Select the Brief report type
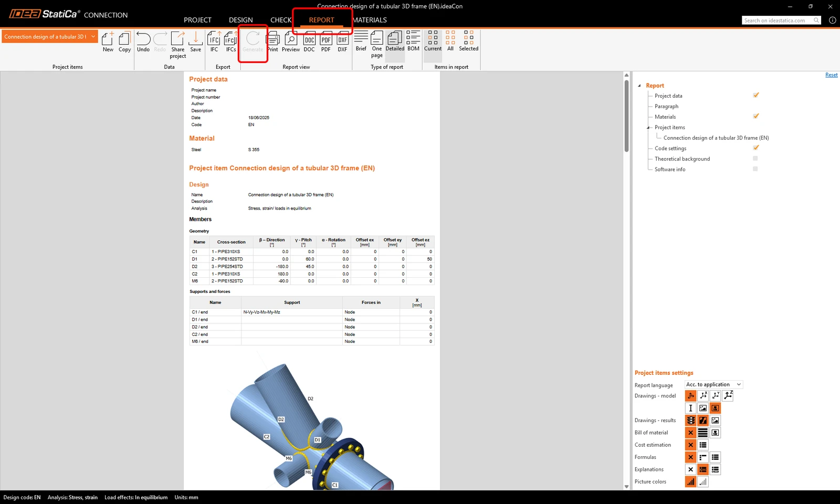Image resolution: width=840 pixels, height=504 pixels. (361, 41)
